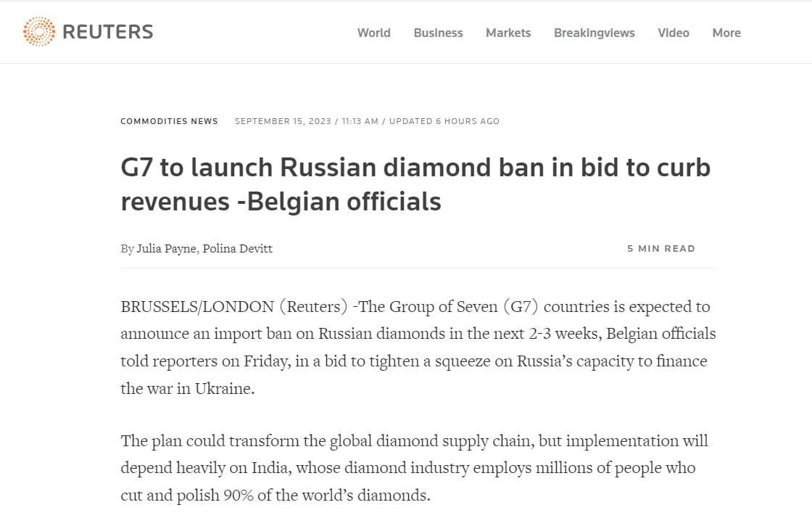The height and width of the screenshot is (526, 812).
Task: Click the REUTERS wordmark text
Action: (x=107, y=32)
